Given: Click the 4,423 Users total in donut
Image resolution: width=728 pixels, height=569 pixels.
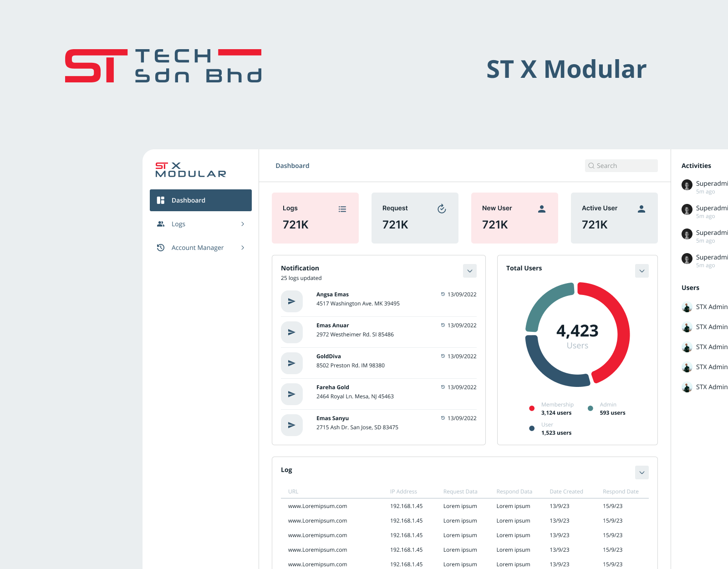Looking at the screenshot, I should [x=577, y=336].
